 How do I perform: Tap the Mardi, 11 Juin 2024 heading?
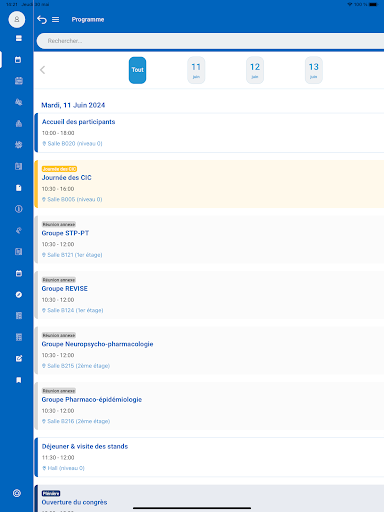click(73, 105)
